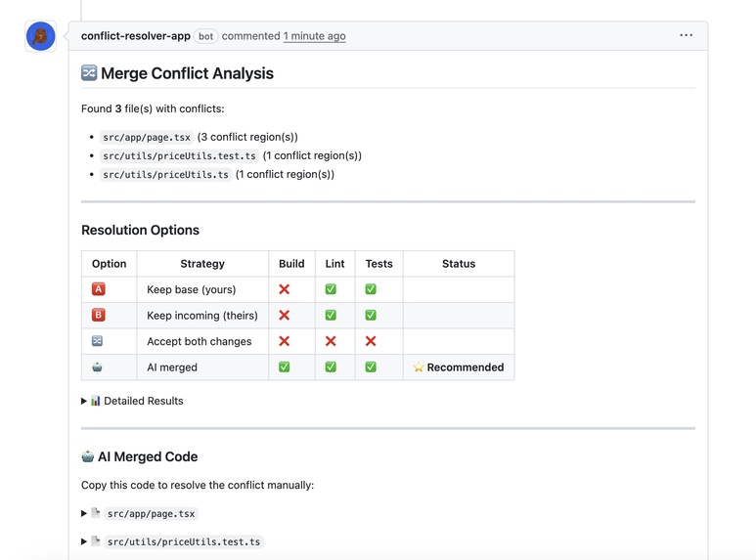Click the Keep base build red cross
The width and height of the screenshot is (756, 560).
[x=285, y=289]
